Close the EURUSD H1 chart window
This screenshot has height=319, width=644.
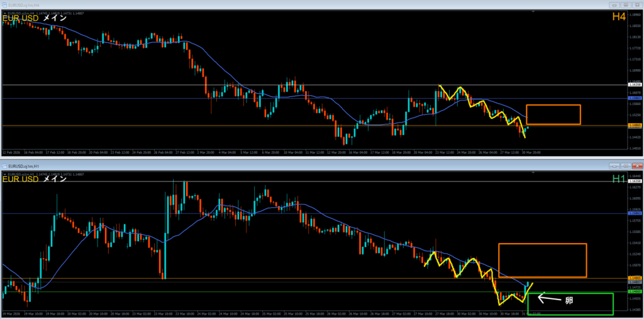[637, 166]
